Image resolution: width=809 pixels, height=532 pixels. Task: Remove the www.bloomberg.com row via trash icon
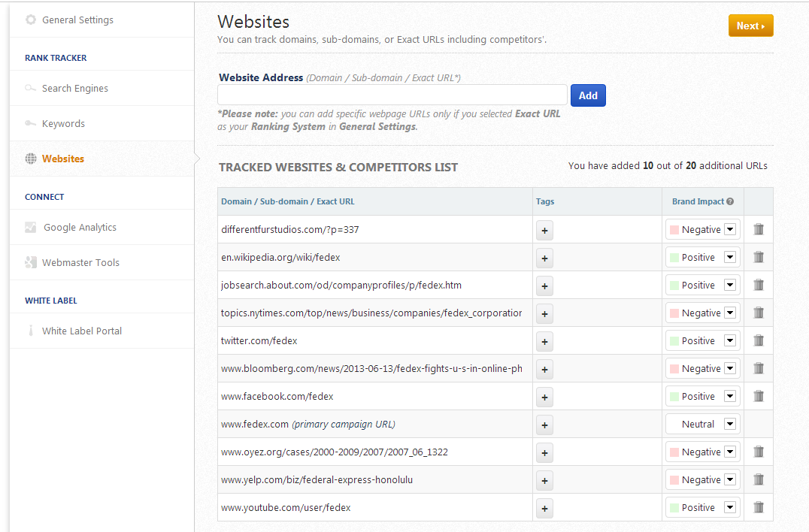coord(759,369)
